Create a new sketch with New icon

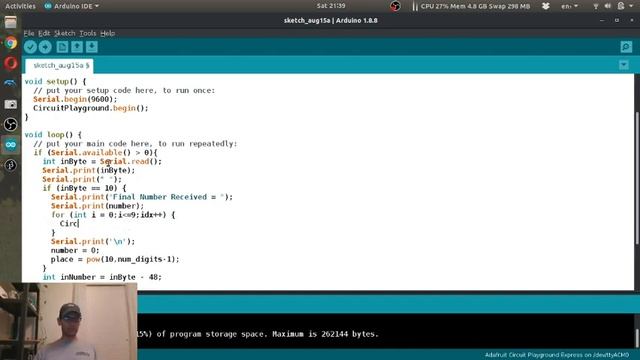pos(62,47)
